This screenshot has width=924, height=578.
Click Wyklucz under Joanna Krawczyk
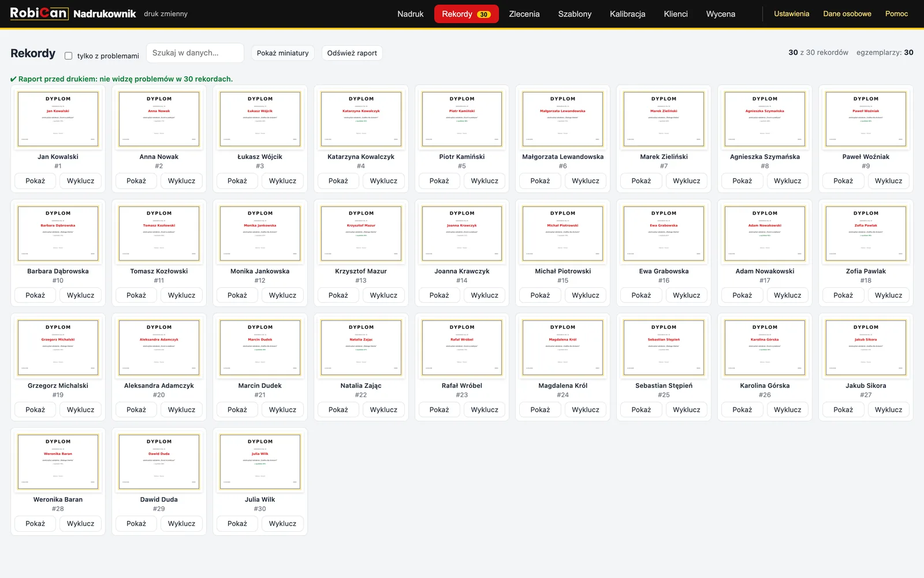[485, 295]
